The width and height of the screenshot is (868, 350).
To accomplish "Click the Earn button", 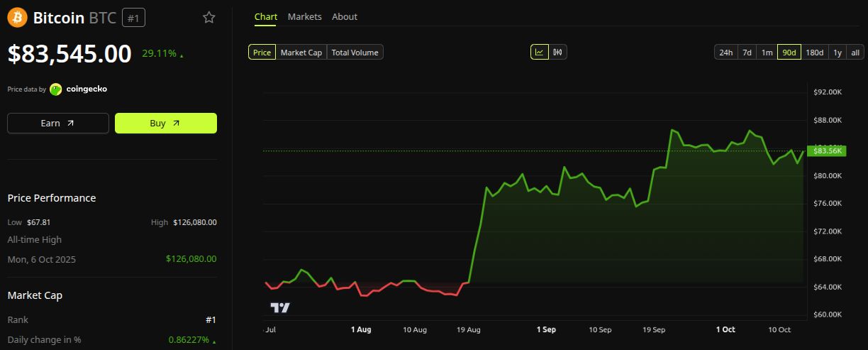I will pos(58,123).
